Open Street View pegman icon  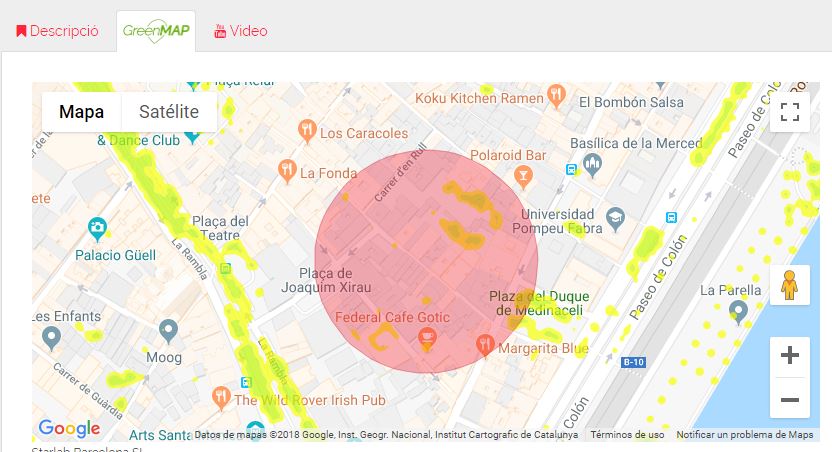(790, 285)
